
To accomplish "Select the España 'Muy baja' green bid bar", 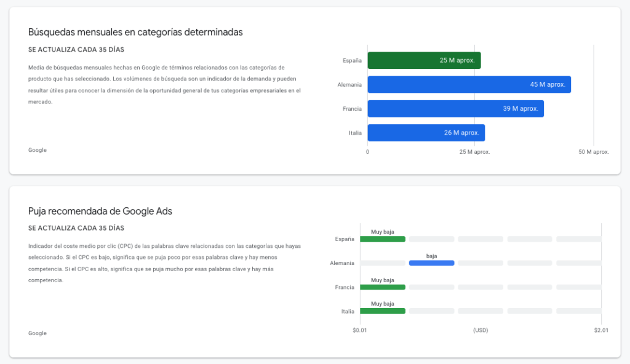I will [x=383, y=239].
